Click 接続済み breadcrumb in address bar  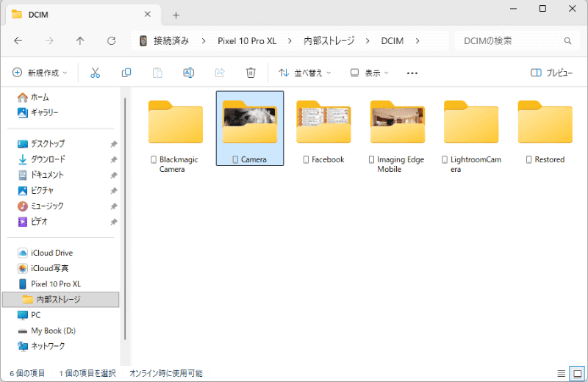[171, 41]
